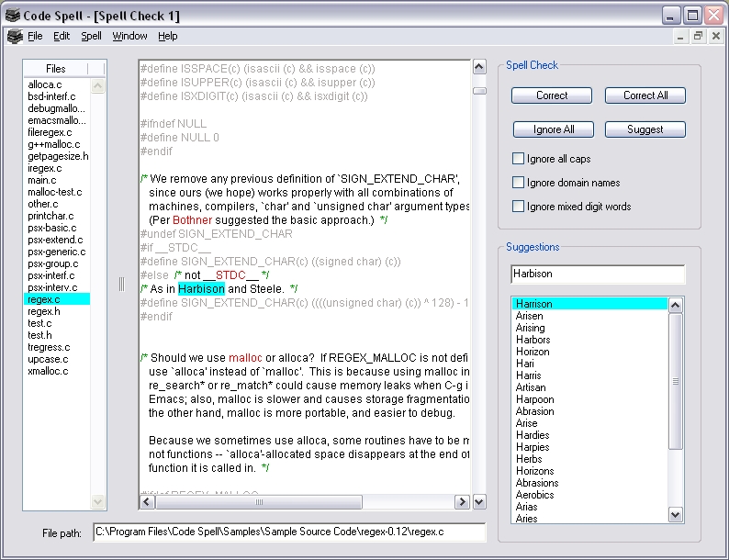Enable Ignore mixed digit words checkbox

tap(518, 206)
